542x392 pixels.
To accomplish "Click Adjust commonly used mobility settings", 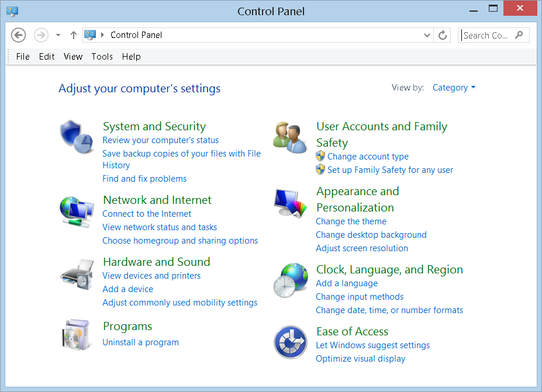I will coord(179,303).
